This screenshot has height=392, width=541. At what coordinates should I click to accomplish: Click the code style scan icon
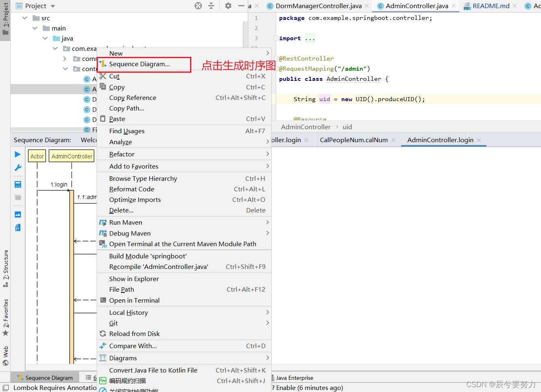(103, 381)
